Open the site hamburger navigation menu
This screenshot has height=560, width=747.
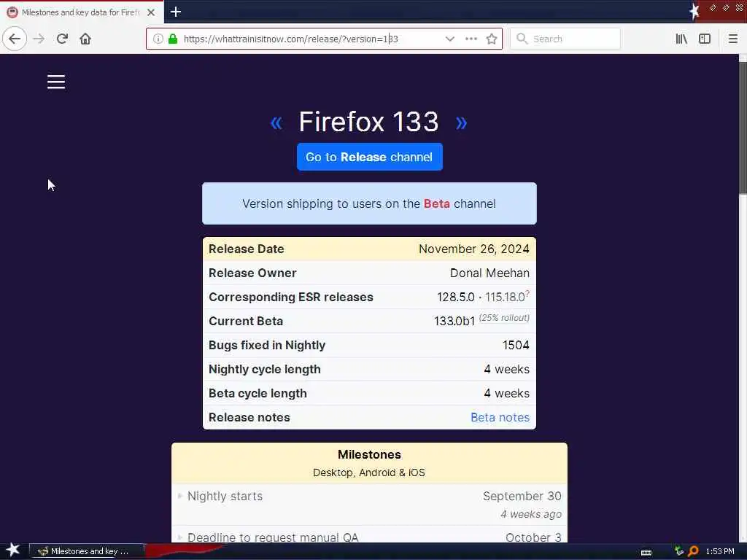coord(56,82)
